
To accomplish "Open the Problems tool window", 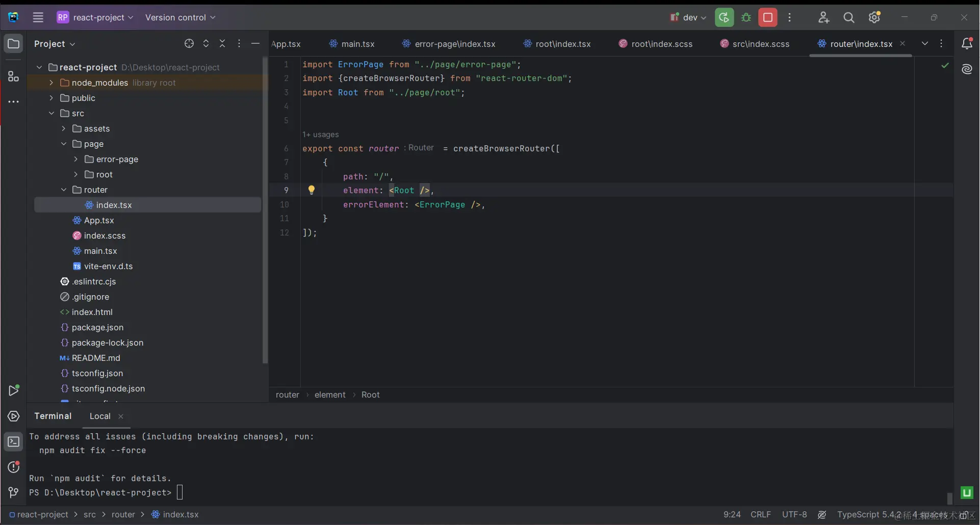I will (x=14, y=467).
